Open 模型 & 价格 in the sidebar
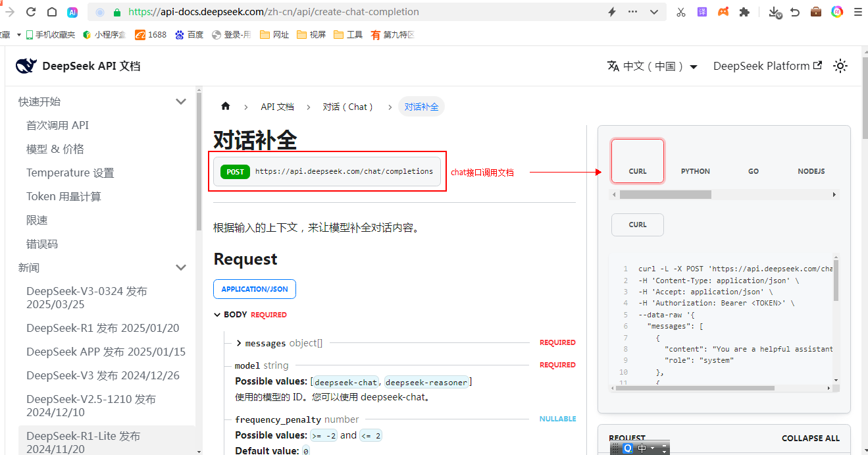This screenshot has width=868, height=455. tap(55, 149)
